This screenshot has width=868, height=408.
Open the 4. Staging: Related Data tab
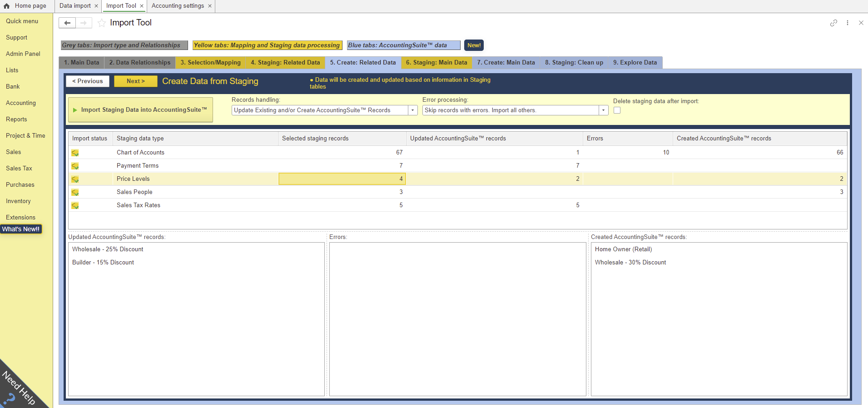click(285, 63)
